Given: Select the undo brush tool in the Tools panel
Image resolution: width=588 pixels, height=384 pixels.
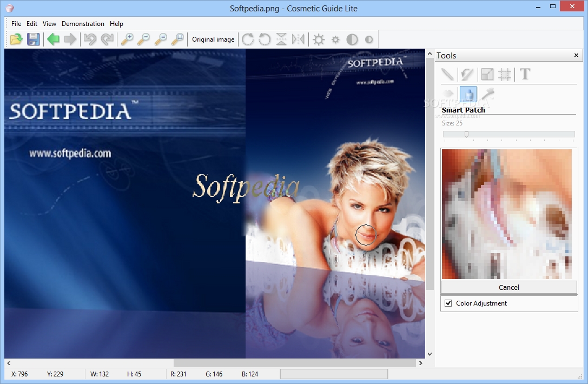Looking at the screenshot, I should pos(467,74).
